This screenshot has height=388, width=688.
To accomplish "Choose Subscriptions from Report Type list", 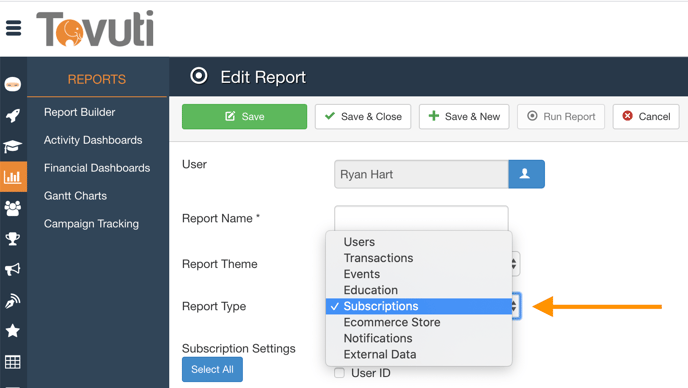I will coord(419,306).
